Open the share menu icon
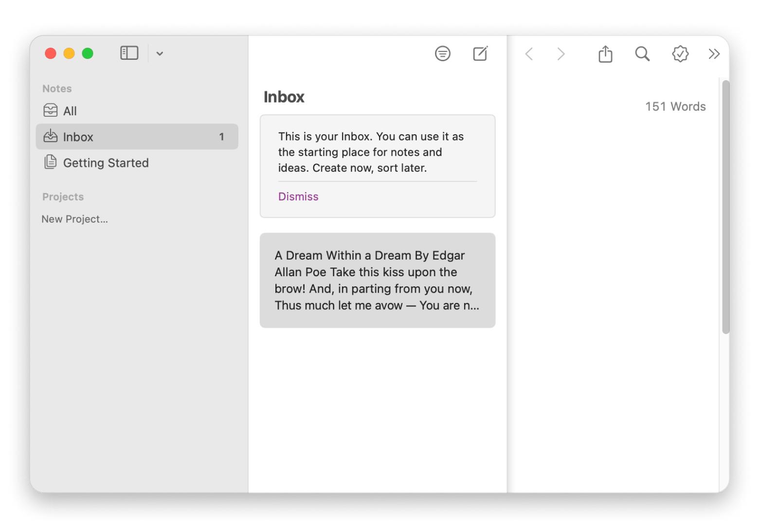This screenshot has width=759, height=532. 605,53
